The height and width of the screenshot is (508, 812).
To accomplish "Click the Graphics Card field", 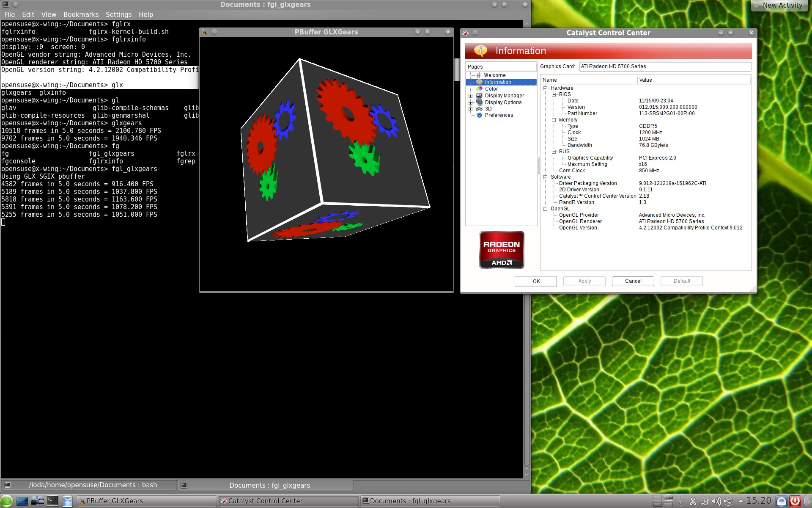I will (665, 66).
